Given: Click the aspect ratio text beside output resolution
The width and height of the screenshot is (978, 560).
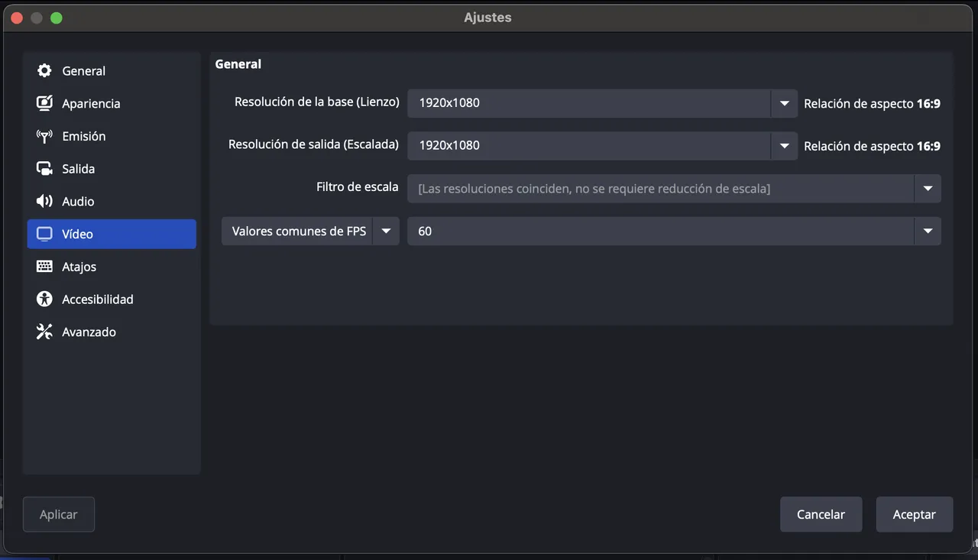Looking at the screenshot, I should tap(872, 147).
